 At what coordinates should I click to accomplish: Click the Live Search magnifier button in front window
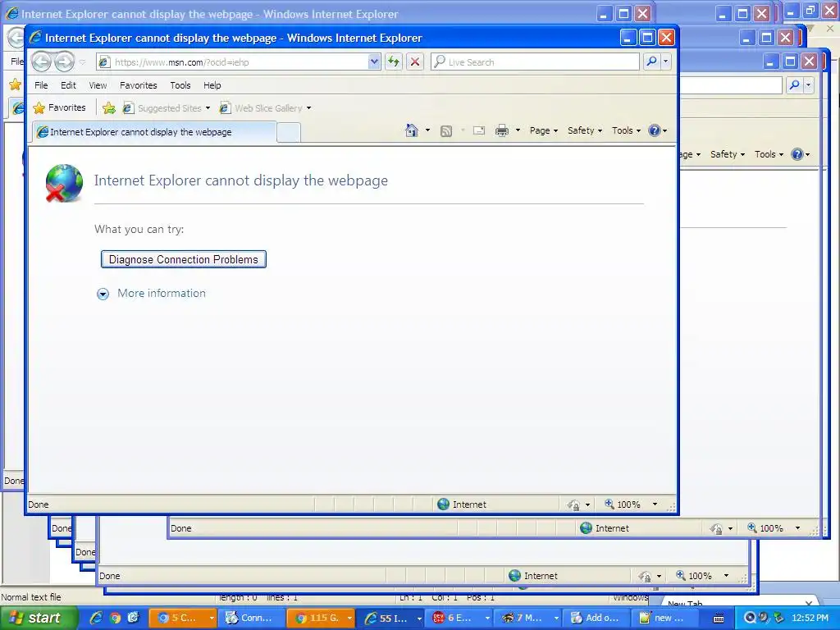click(651, 62)
